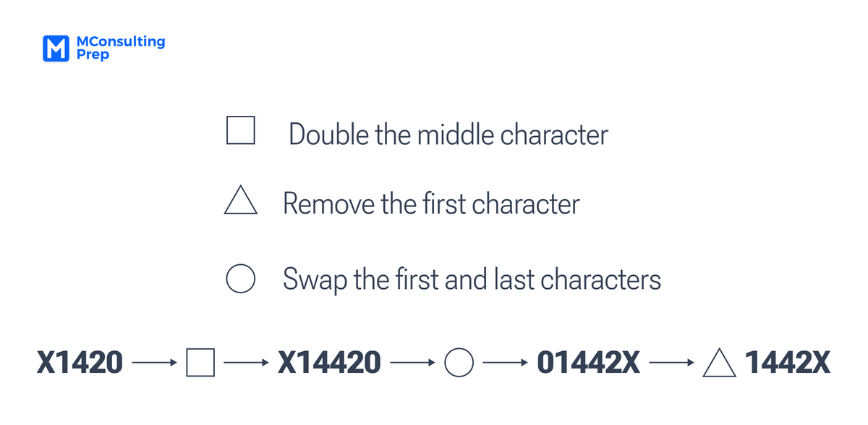Click the MConsulting Prep brand name text
The image size is (868, 425).
click(120, 48)
